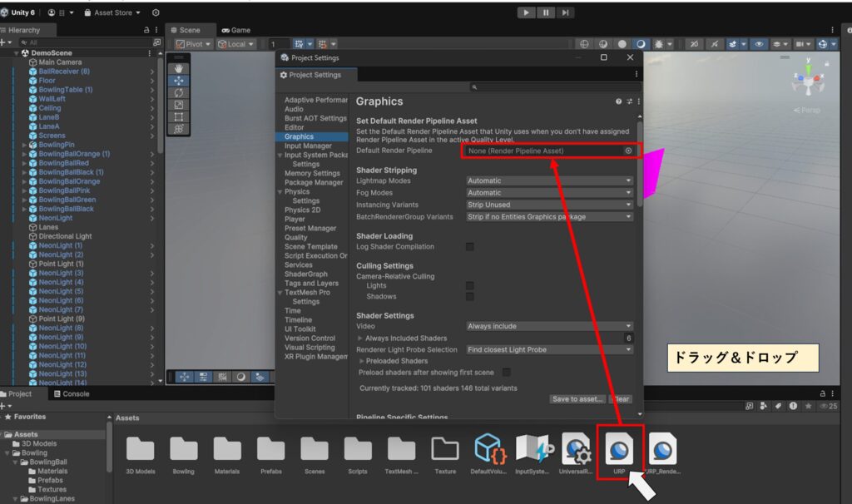Select Tags and Layers settings category

click(x=311, y=283)
